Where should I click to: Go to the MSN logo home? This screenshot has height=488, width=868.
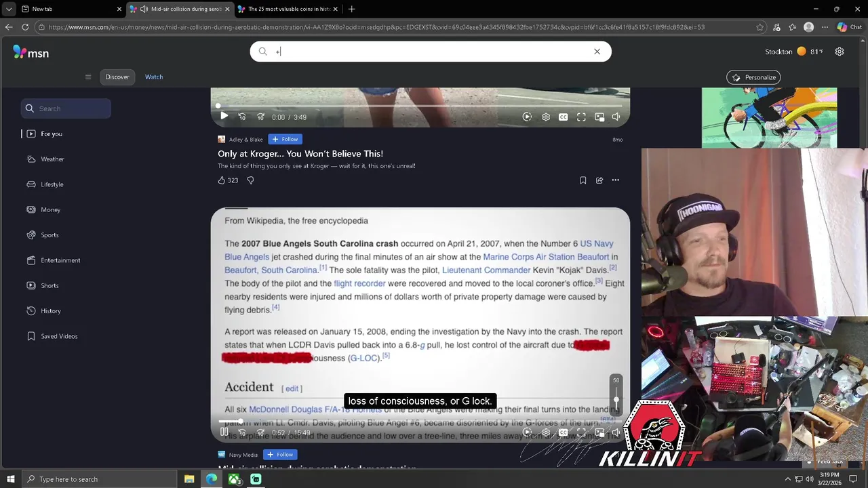coord(31,52)
